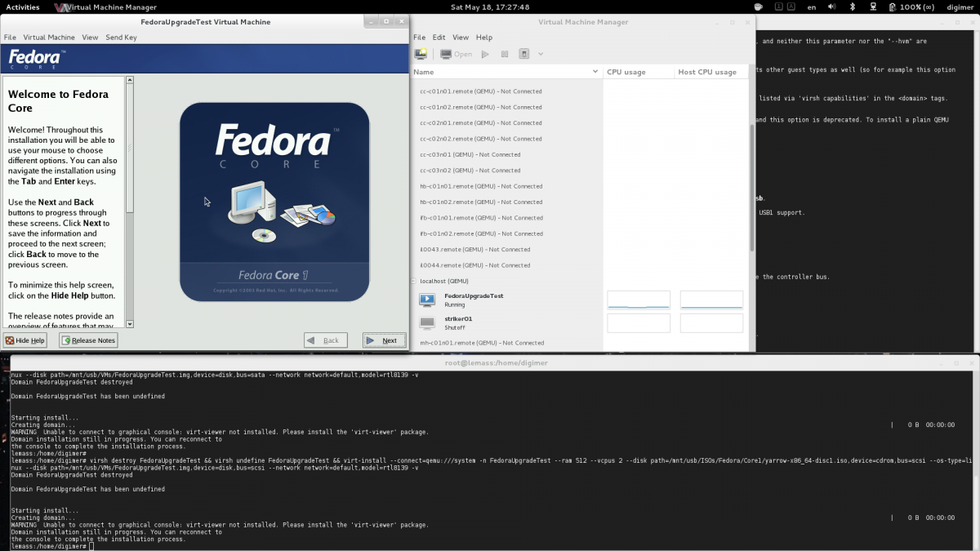
Task: Collapse the localhost (QEMU) connection
Action: click(x=415, y=281)
